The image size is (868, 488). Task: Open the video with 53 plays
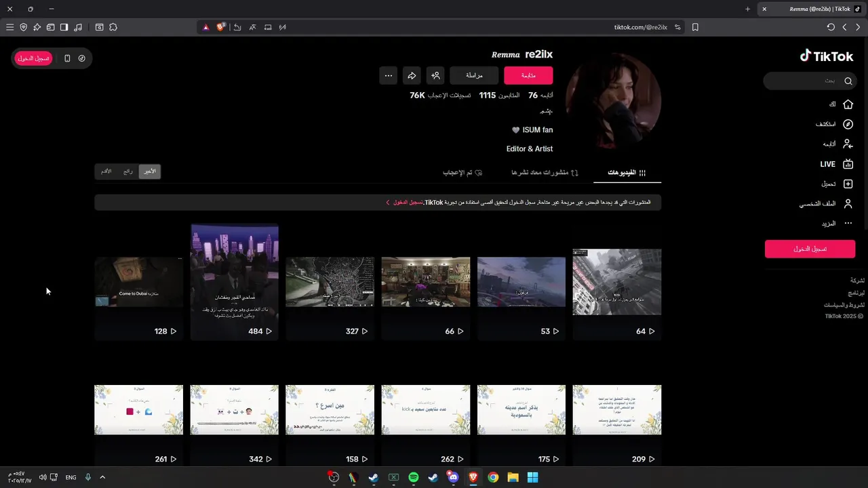(521, 282)
